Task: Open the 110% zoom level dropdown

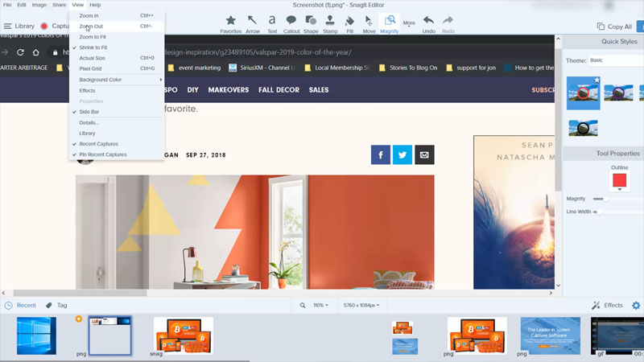Action: point(320,306)
